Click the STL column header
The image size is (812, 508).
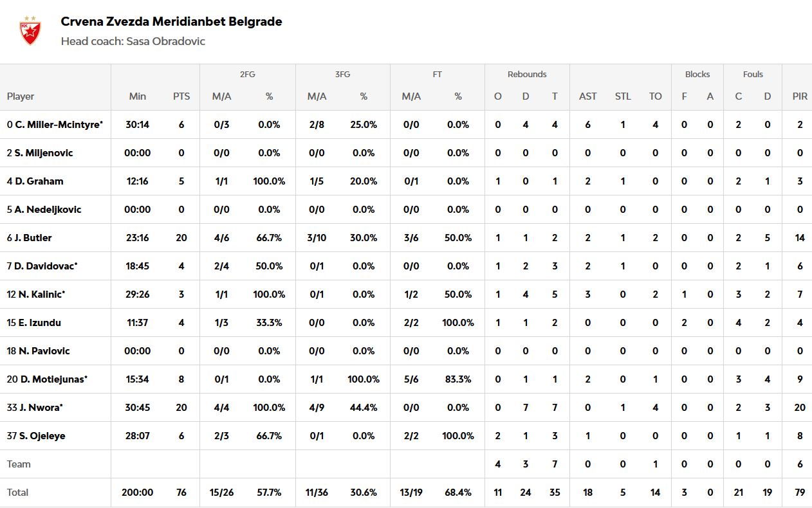623,96
